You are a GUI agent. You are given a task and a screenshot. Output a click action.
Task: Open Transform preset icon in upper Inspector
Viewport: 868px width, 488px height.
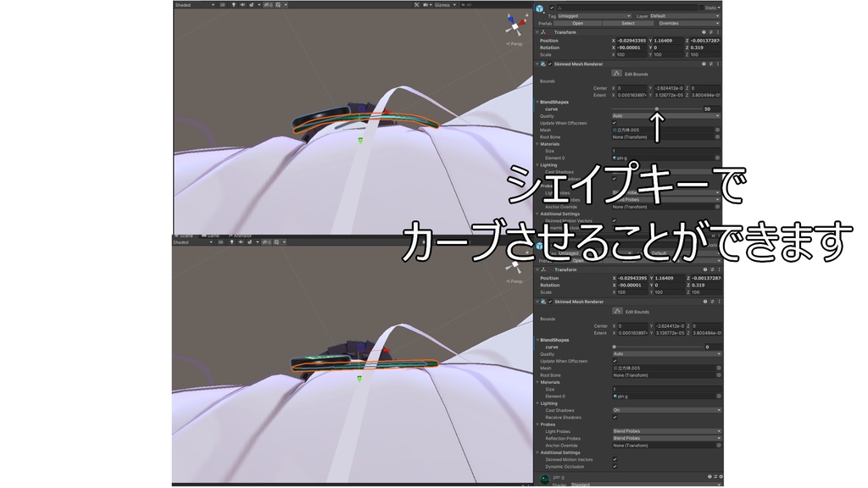pyautogui.click(x=711, y=32)
